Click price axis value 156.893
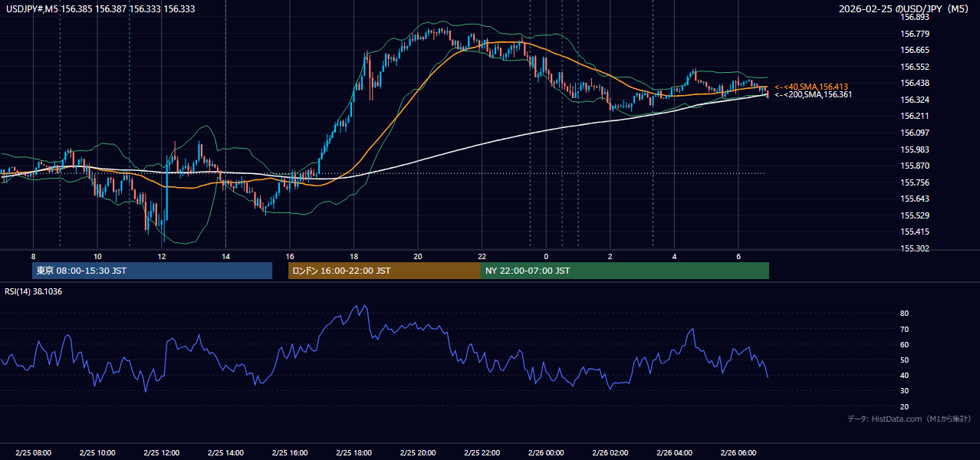980x460 pixels. 915,17
